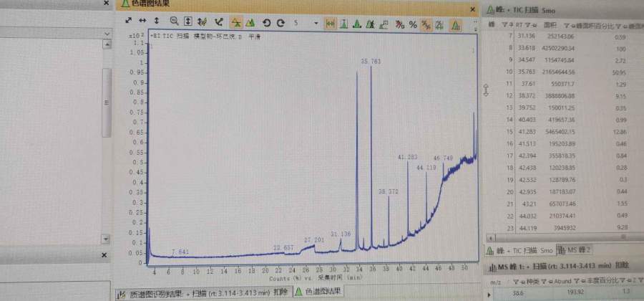The image size is (644, 301).
Task: Click the left panel vertical scrollbar thumb
Action: coord(107,102)
